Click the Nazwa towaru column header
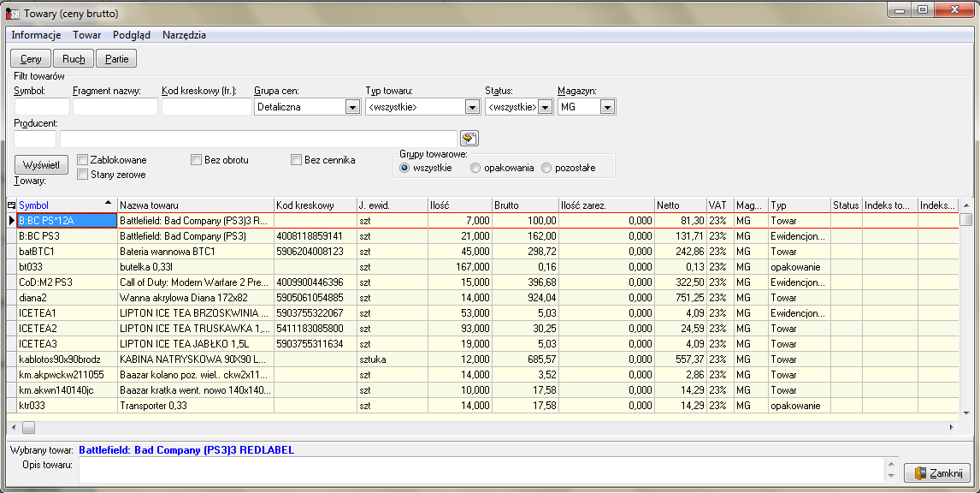Viewport: 980px width, 493px height. (196, 205)
